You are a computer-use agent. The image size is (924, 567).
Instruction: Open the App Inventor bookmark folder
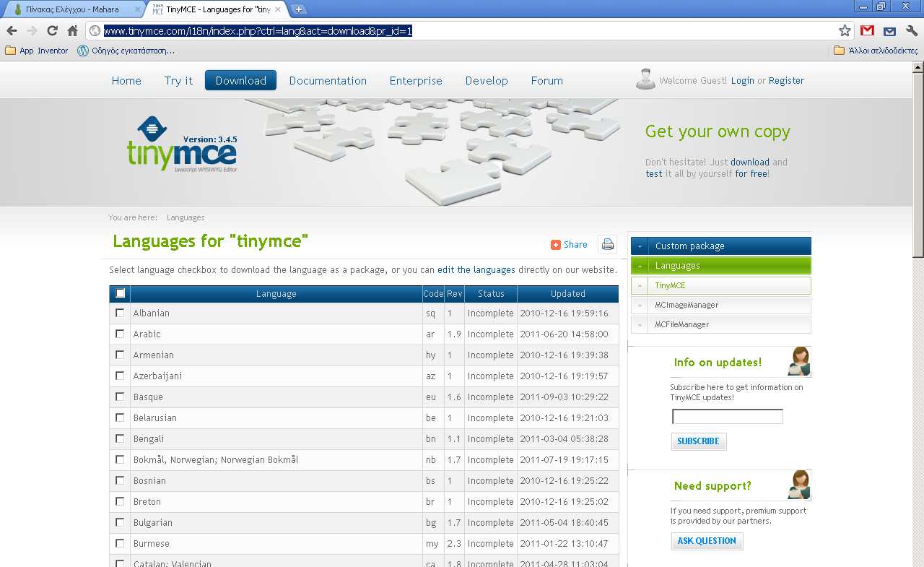pyautogui.click(x=37, y=51)
